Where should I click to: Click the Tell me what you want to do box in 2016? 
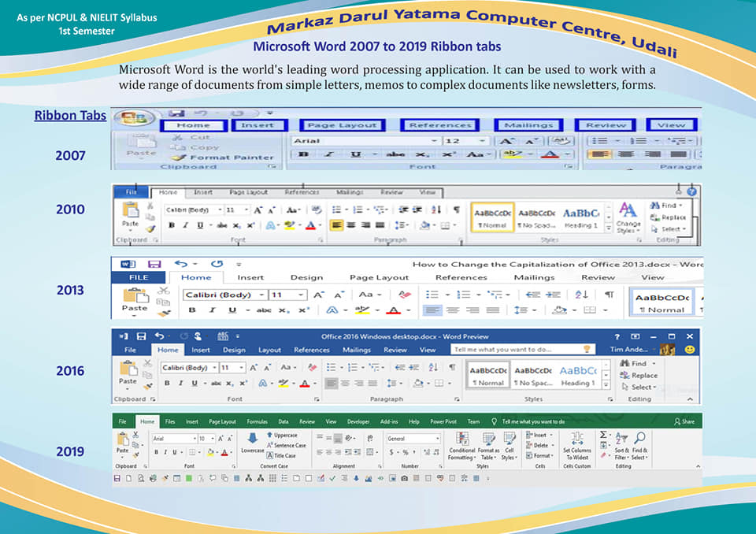pos(523,349)
